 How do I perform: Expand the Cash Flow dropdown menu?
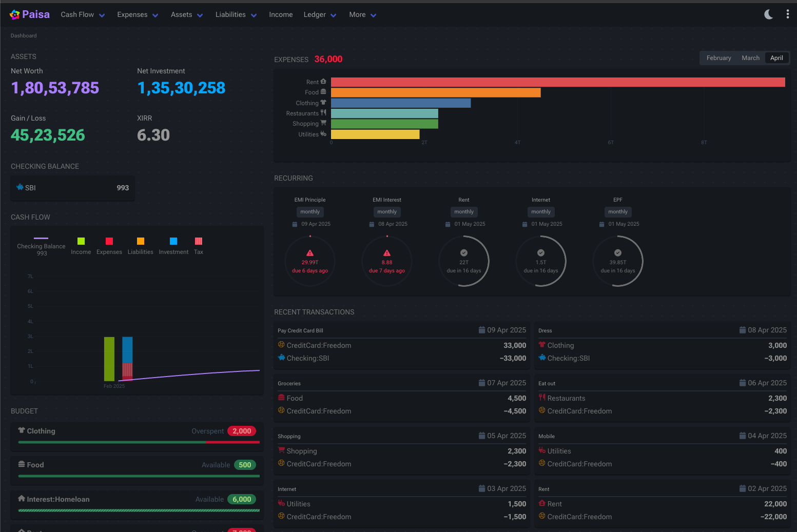83,15
